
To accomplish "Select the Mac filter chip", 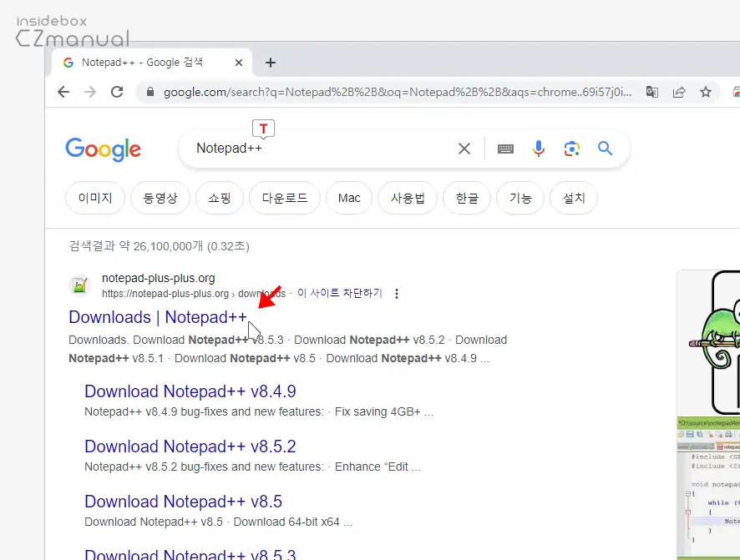I will [x=348, y=198].
